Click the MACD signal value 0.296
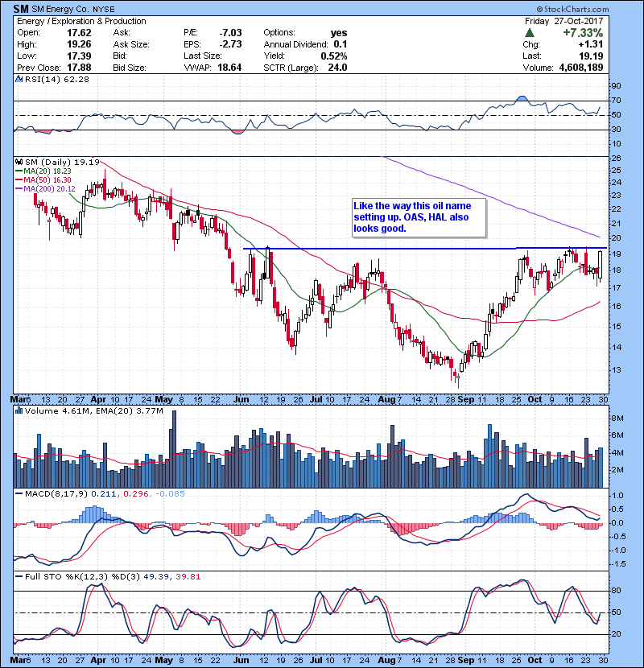644x668 pixels. point(136,494)
